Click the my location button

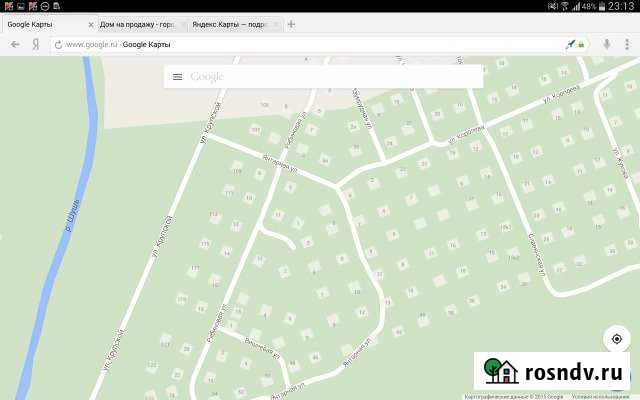coord(617,339)
